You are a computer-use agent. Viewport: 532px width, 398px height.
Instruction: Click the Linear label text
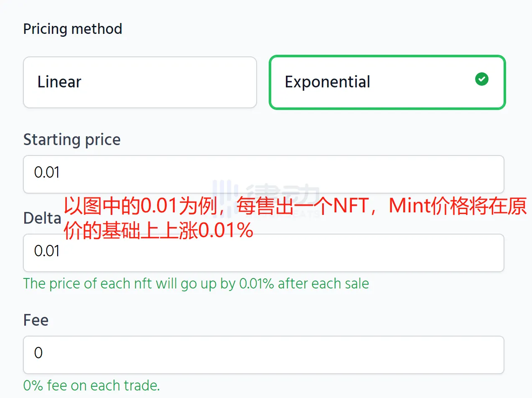tap(59, 82)
